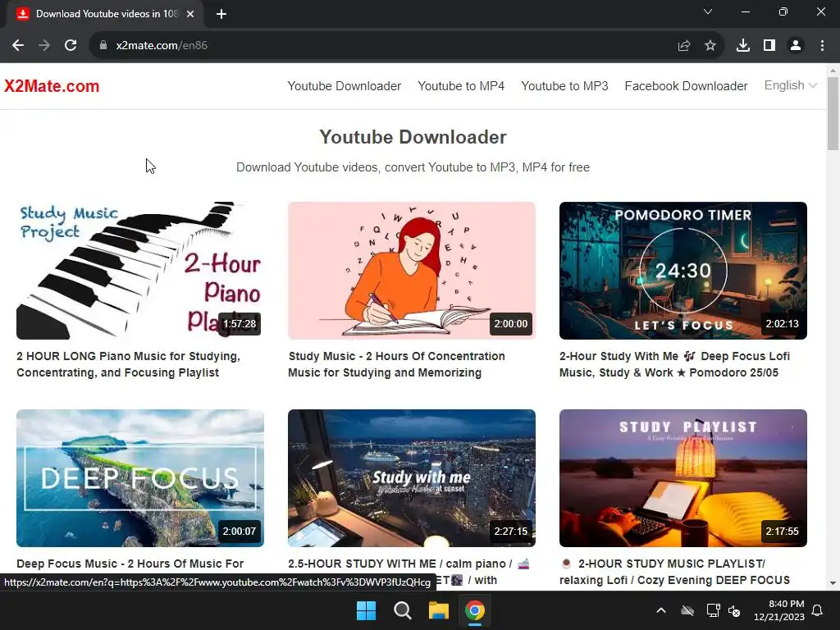The image size is (840, 630).
Task: Click the 2:27:15 duration badge
Action: point(510,532)
